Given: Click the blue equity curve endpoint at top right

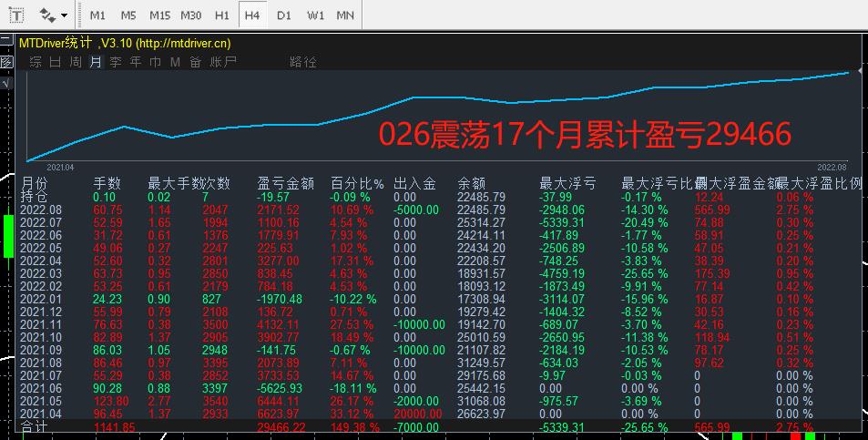Looking at the screenshot, I should click(x=848, y=73).
